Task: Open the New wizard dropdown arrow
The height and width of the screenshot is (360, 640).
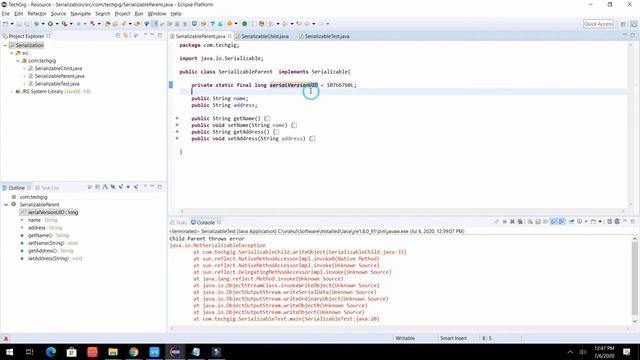Action: pyautogui.click(x=12, y=24)
